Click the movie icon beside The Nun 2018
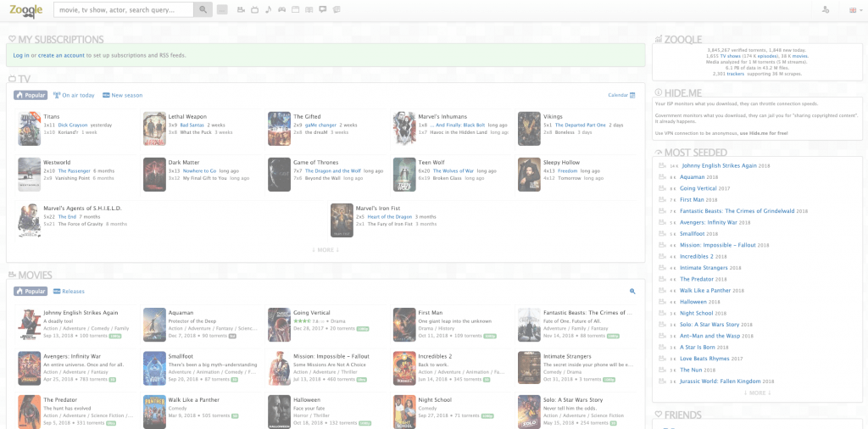 coord(661,370)
